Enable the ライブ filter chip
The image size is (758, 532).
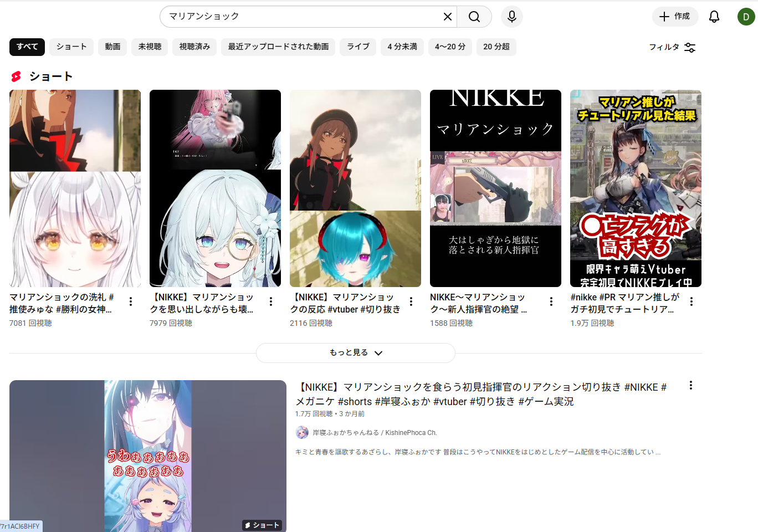[358, 47]
